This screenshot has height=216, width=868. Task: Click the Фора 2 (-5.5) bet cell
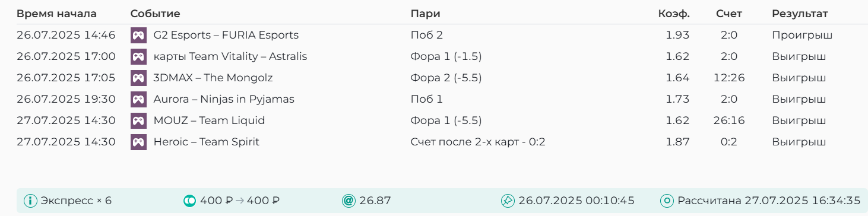446,78
